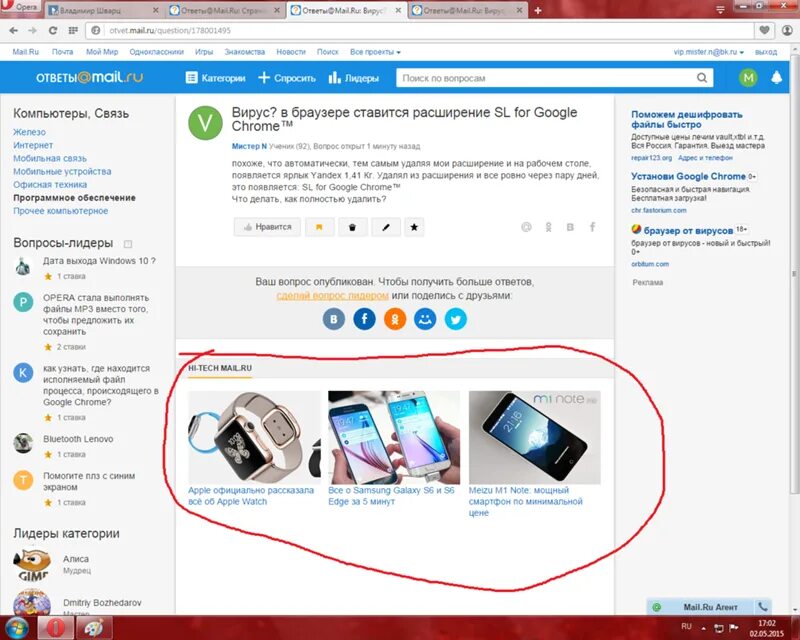Viewport: 800px width, 640px height.
Task: Go forward with the browser forward arrow
Action: point(33,31)
